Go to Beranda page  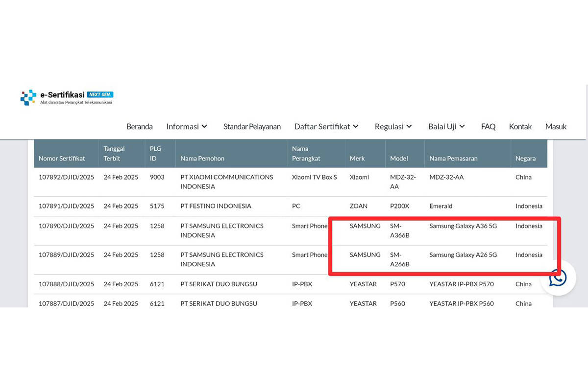point(139,126)
